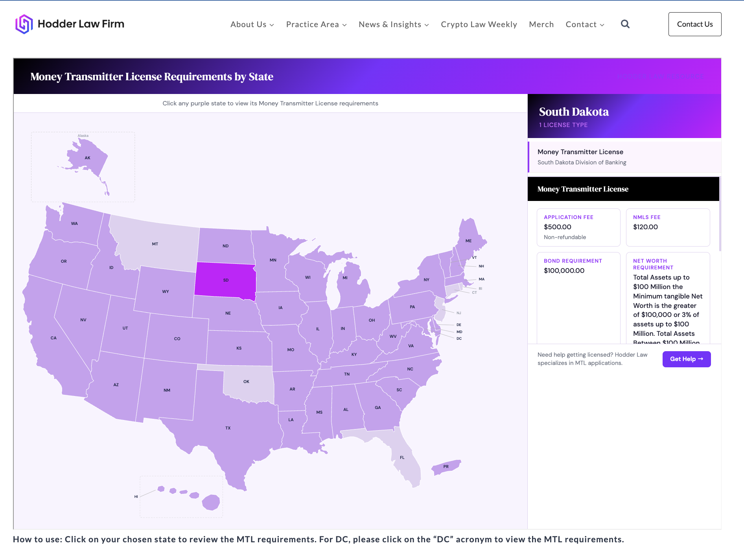Click the DC acronym label
Viewport: 744px width, 560px height.
point(459,339)
